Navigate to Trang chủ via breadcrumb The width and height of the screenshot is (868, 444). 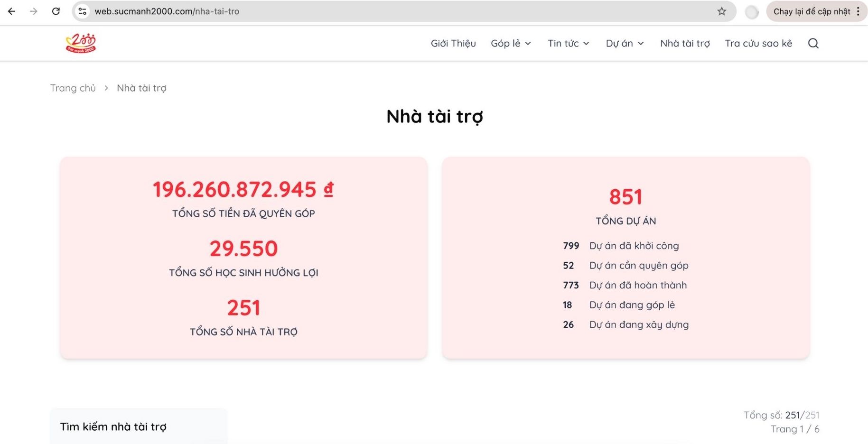(73, 88)
